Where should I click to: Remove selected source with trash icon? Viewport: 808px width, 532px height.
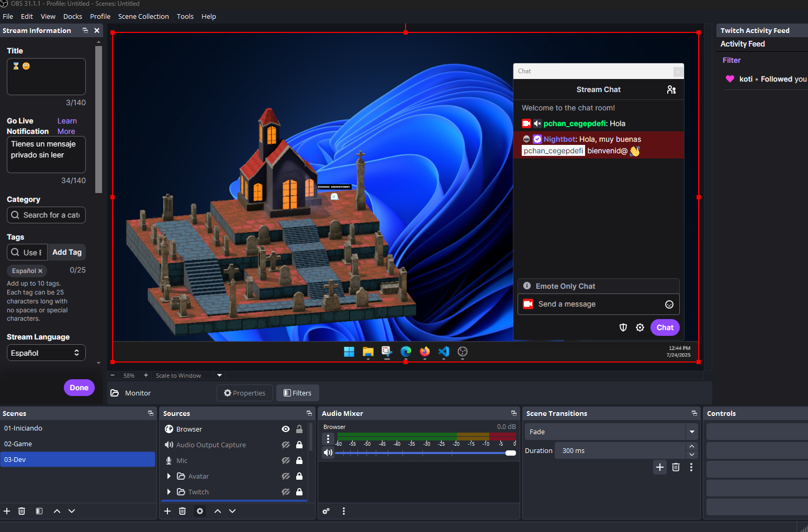[x=182, y=511]
